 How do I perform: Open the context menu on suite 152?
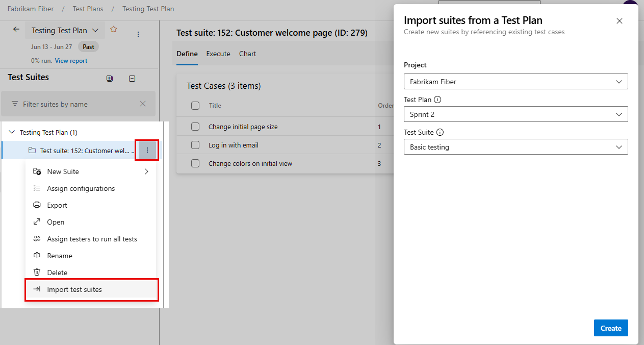[x=147, y=150]
